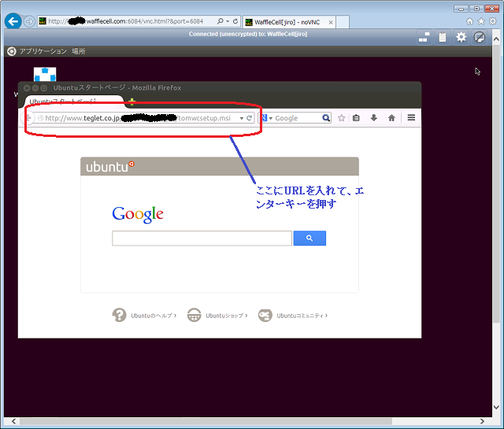Refresh the page in Internet Explorer

pyautogui.click(x=235, y=21)
